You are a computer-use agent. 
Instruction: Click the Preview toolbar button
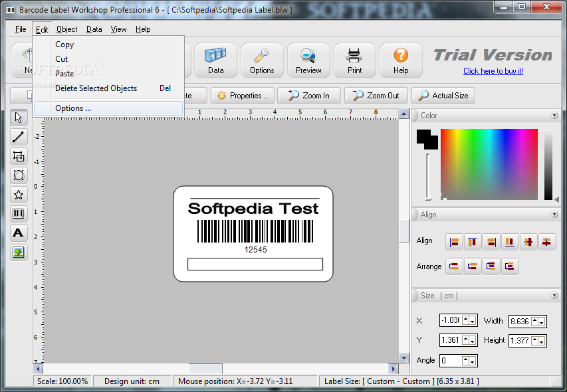pos(308,60)
